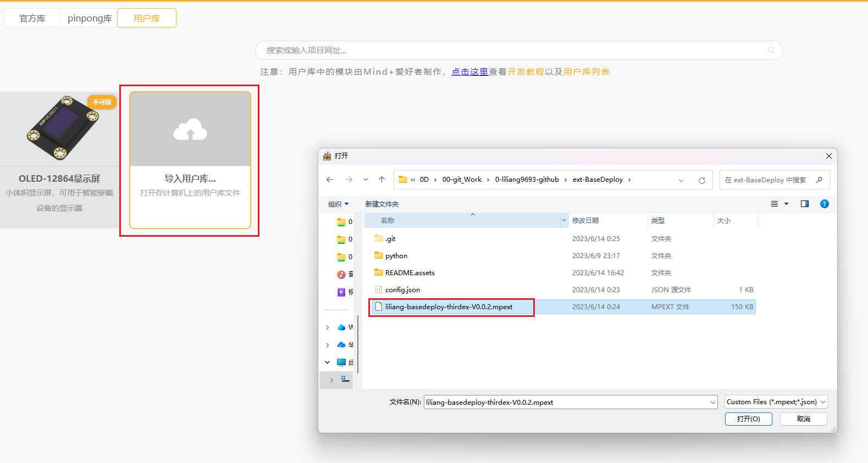Viewport: 868px width, 463px height.
Task: Click the breadcrumb overflow chevrons icon
Action: [x=413, y=180]
